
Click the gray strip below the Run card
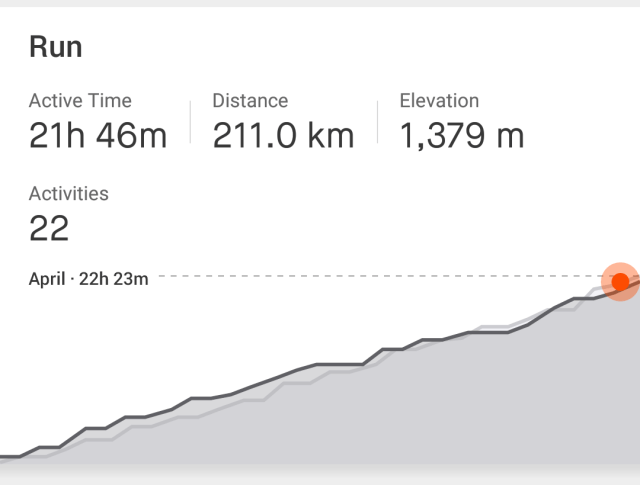[x=320, y=478]
